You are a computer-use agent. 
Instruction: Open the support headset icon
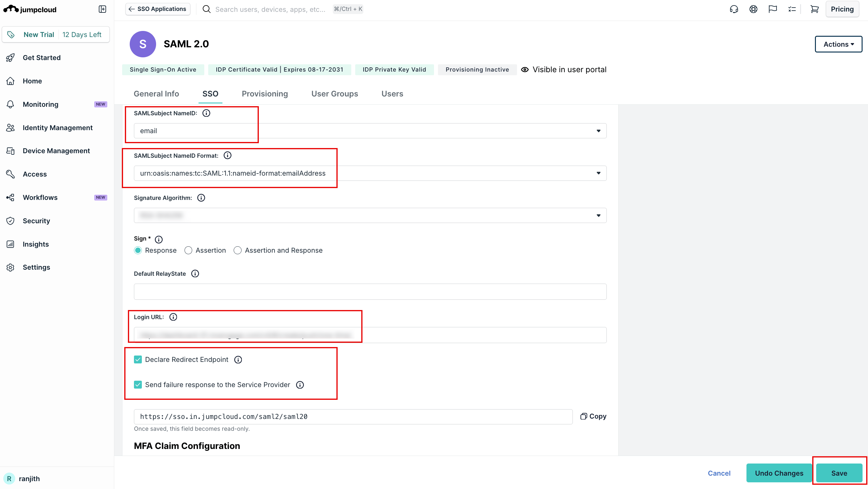click(734, 9)
